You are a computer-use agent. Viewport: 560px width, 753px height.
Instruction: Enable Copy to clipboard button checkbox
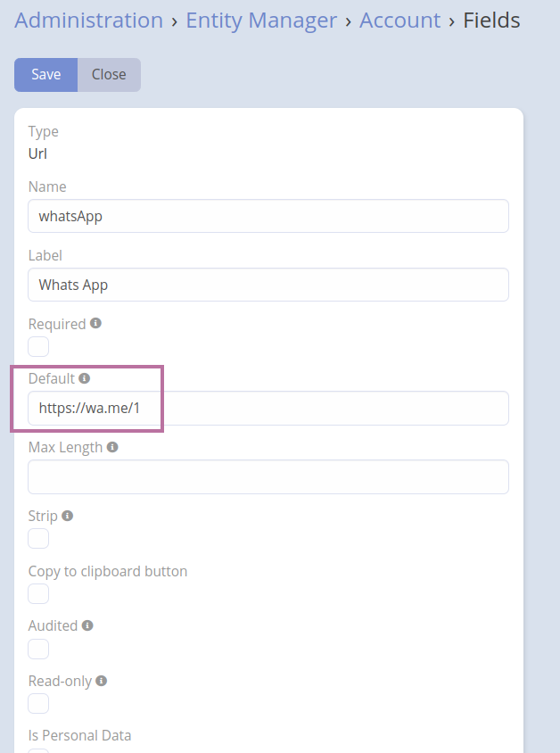click(x=38, y=593)
